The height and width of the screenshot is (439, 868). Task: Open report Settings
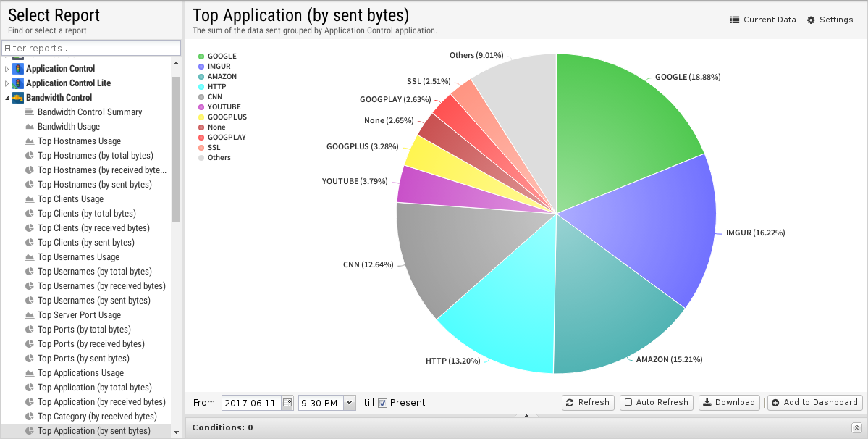pos(830,20)
